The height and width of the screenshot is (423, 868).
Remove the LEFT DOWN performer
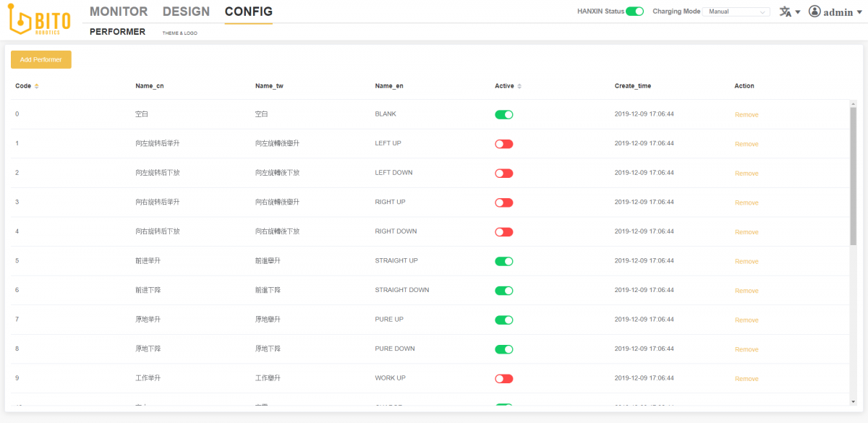click(746, 174)
